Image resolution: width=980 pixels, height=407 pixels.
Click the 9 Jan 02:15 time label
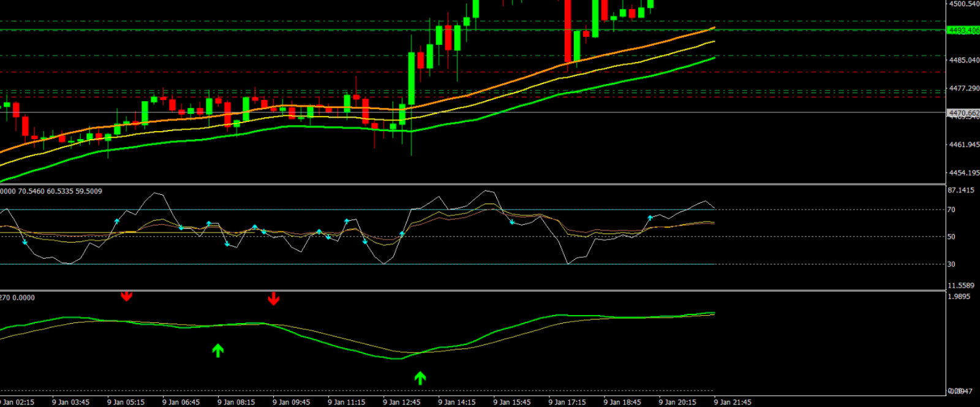(17, 403)
